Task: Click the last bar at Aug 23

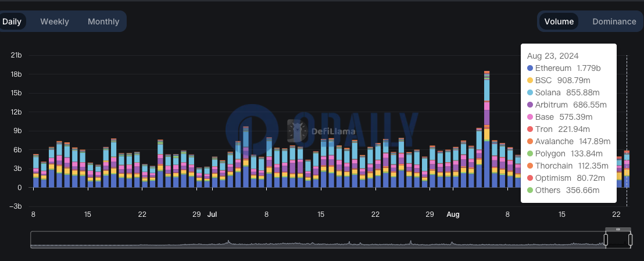Action: pyautogui.click(x=627, y=169)
